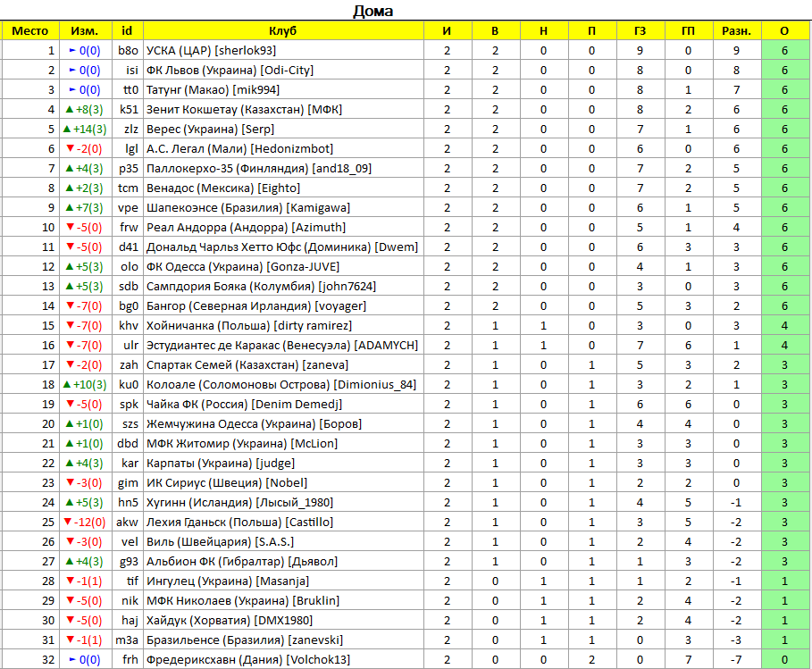Image resolution: width=812 pixels, height=669 pixels.
Task: Click the goal difference '-7' for Фредериксхавн
Action: click(736, 661)
